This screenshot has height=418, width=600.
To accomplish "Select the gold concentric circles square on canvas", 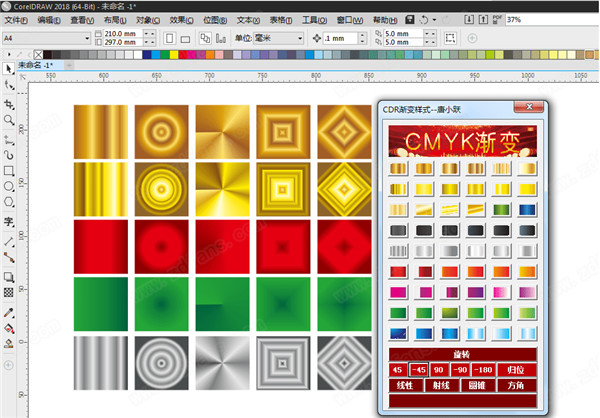I will tap(161, 132).
